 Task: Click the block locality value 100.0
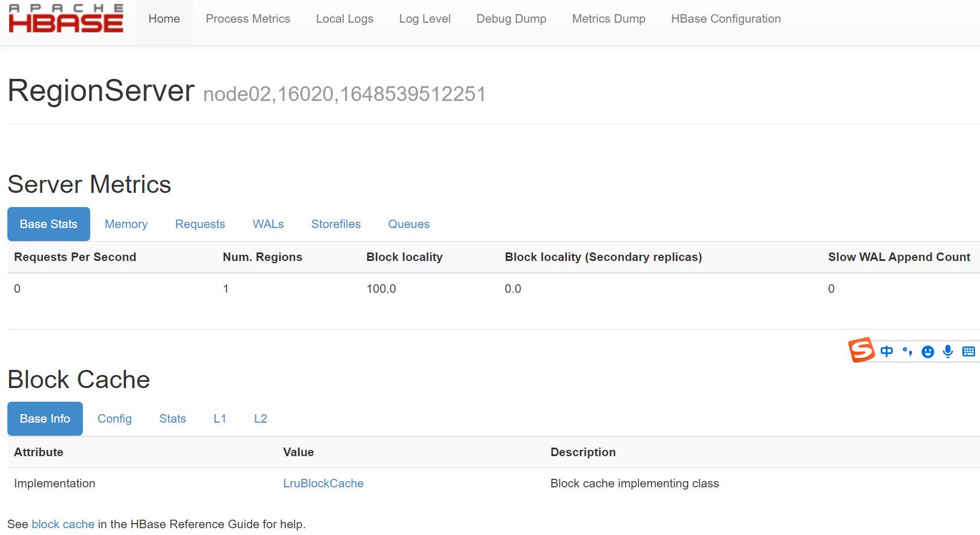[x=381, y=289]
